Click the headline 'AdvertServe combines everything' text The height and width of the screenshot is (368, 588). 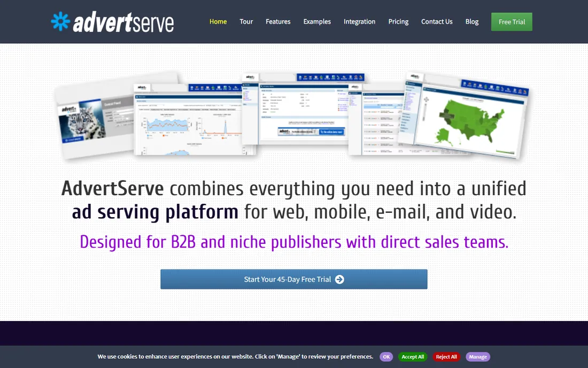tap(294, 200)
